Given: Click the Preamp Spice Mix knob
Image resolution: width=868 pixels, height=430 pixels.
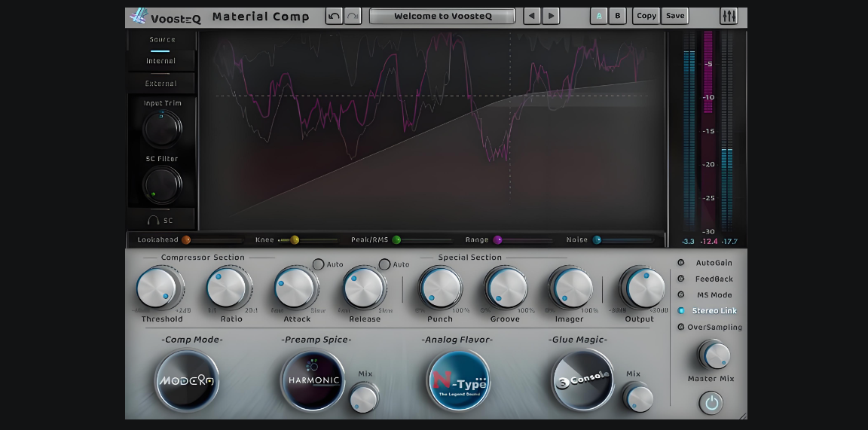Looking at the screenshot, I should [364, 398].
